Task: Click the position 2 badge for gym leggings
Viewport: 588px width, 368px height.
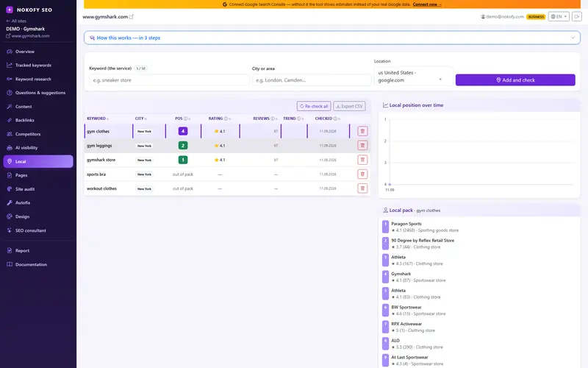Action: (x=182, y=145)
